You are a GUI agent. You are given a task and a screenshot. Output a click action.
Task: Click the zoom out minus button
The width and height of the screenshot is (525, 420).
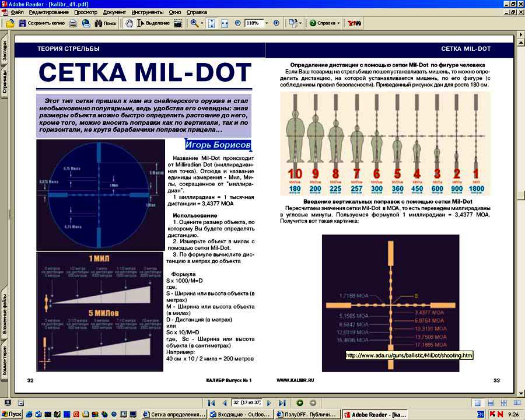point(237,23)
